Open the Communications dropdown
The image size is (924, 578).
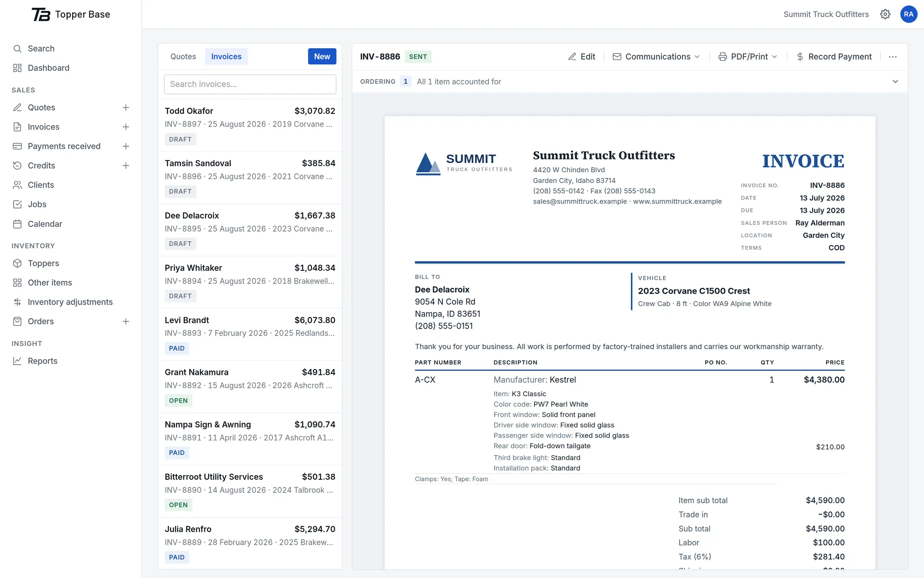coord(656,57)
